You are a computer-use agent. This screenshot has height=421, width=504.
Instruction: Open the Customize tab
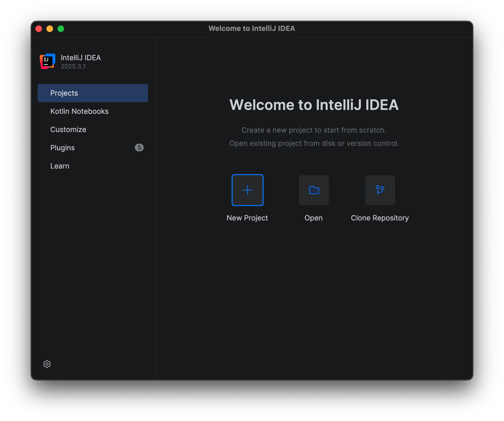tap(68, 130)
